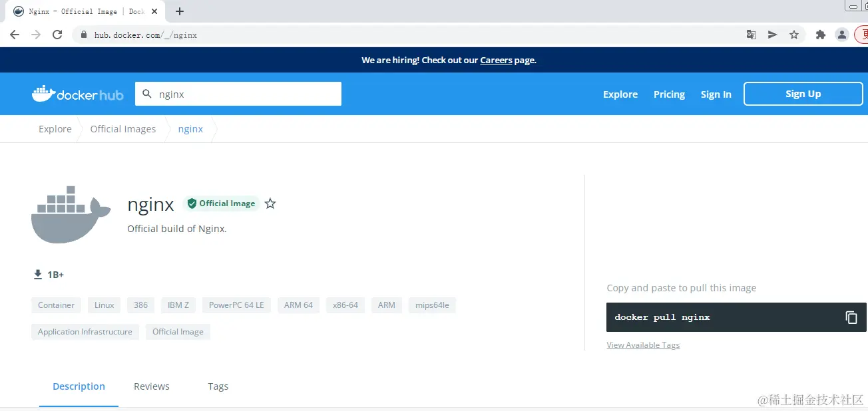
Task: Click the nginx repository title
Action: [x=151, y=205]
